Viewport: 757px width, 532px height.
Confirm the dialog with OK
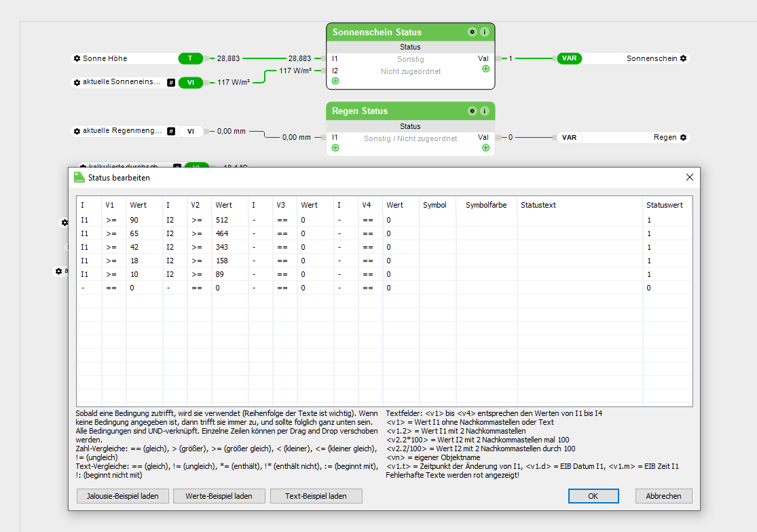(593, 496)
